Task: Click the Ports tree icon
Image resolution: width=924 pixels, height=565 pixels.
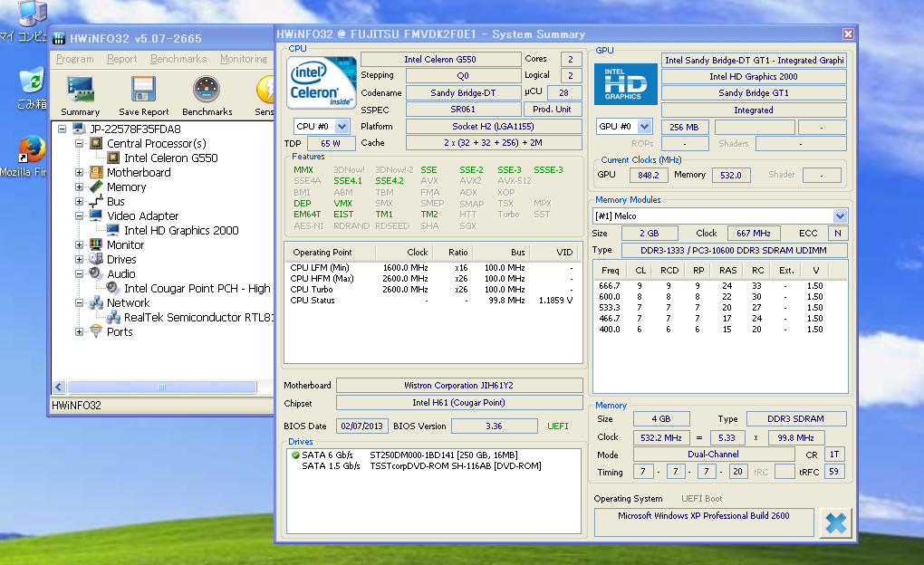Action: [97, 331]
